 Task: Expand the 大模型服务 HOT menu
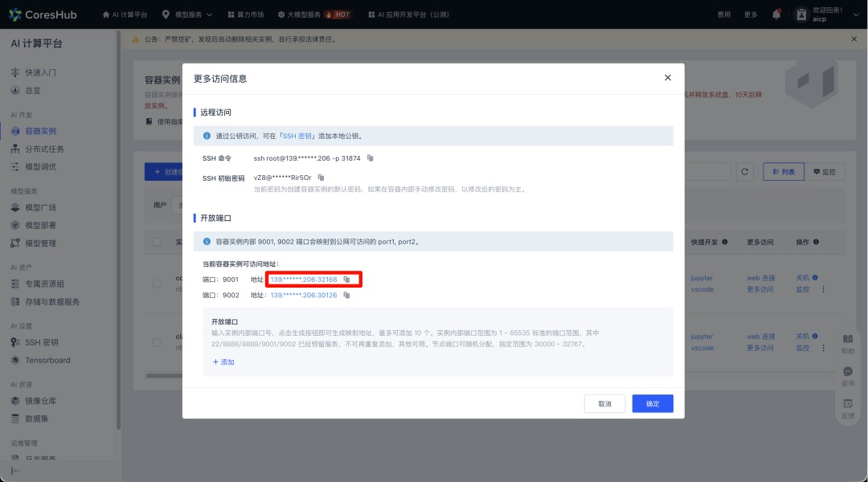(x=313, y=14)
